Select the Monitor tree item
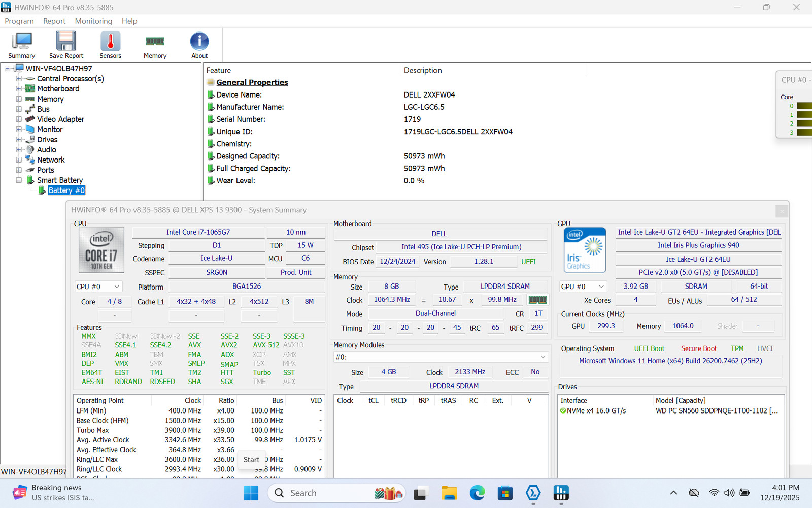 click(x=50, y=129)
